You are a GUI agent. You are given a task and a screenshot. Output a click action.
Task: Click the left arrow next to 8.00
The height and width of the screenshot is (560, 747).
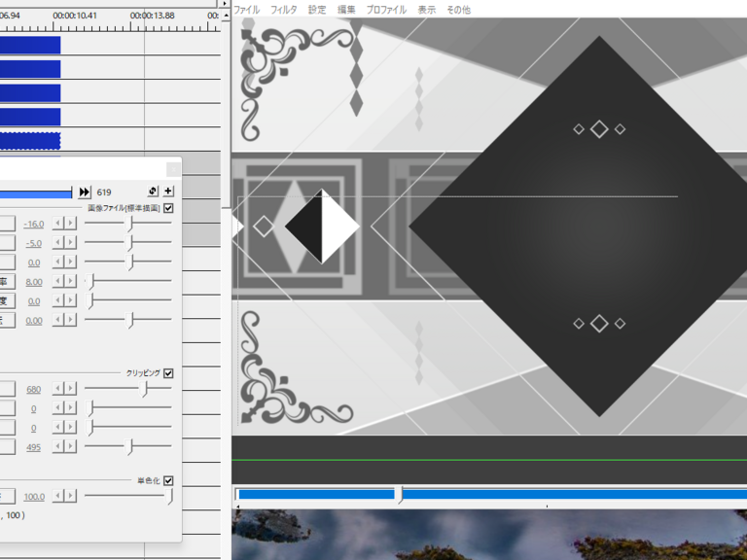(58, 281)
